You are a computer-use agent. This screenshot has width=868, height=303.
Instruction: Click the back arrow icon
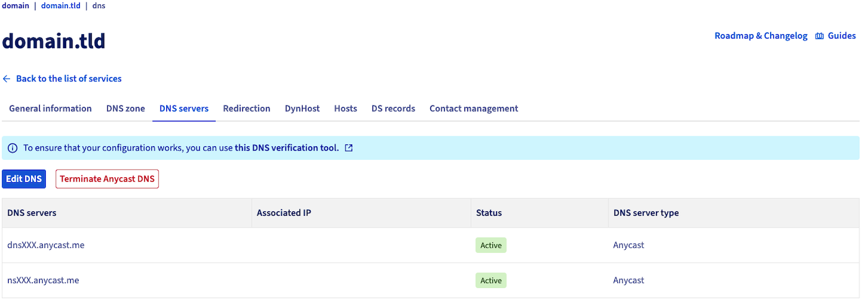(x=7, y=79)
